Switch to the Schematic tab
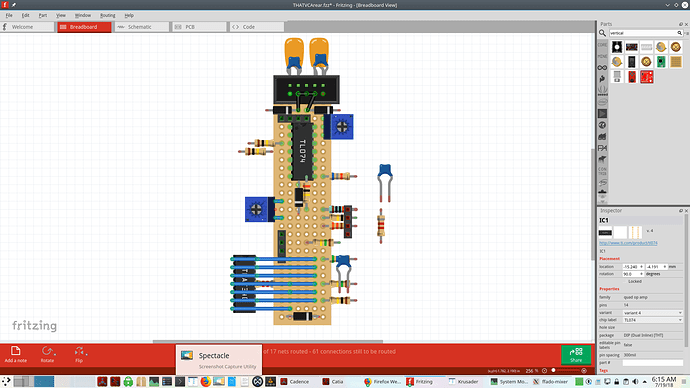This screenshot has height=388, width=690. [x=142, y=27]
